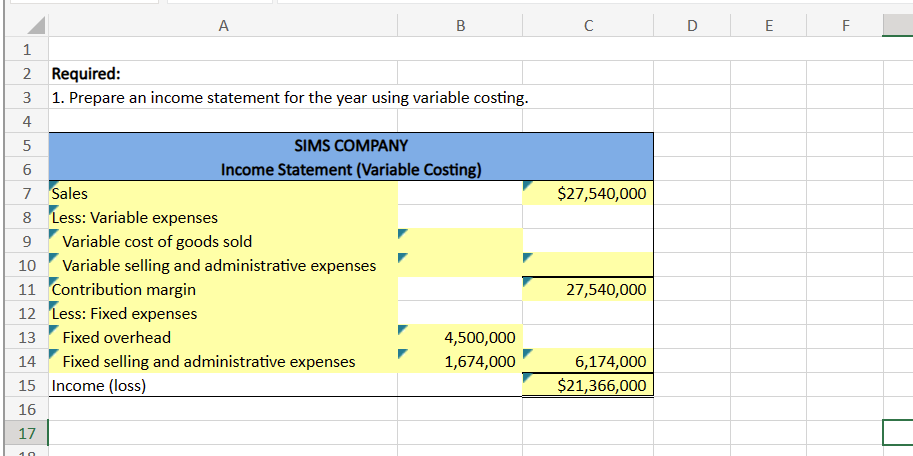Select the 27,540,000 contribution margin value

coord(588,289)
